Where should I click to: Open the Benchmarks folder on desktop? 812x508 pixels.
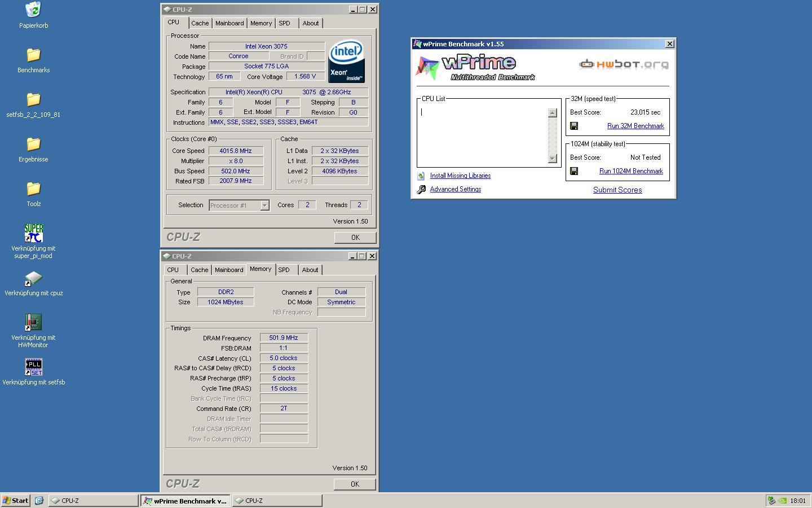(x=33, y=55)
